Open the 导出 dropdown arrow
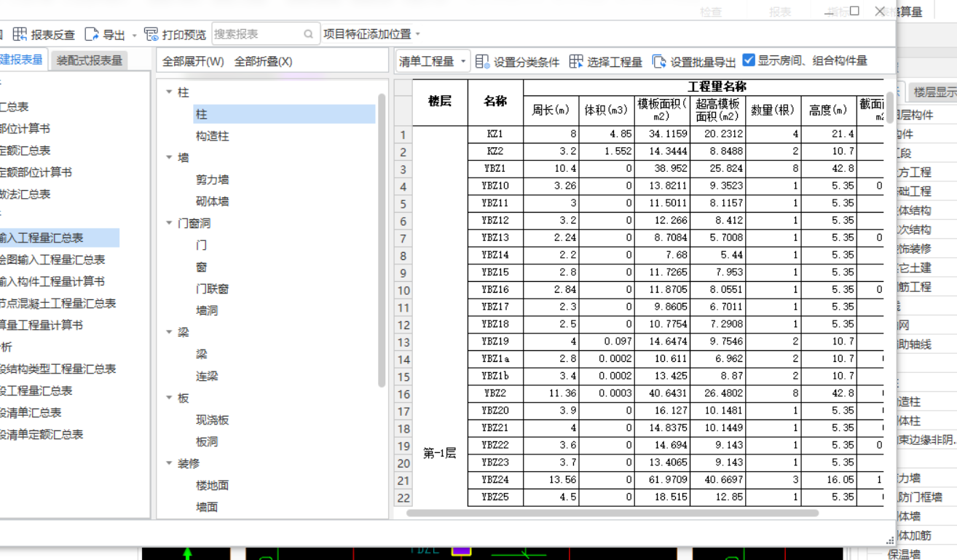 pyautogui.click(x=134, y=35)
